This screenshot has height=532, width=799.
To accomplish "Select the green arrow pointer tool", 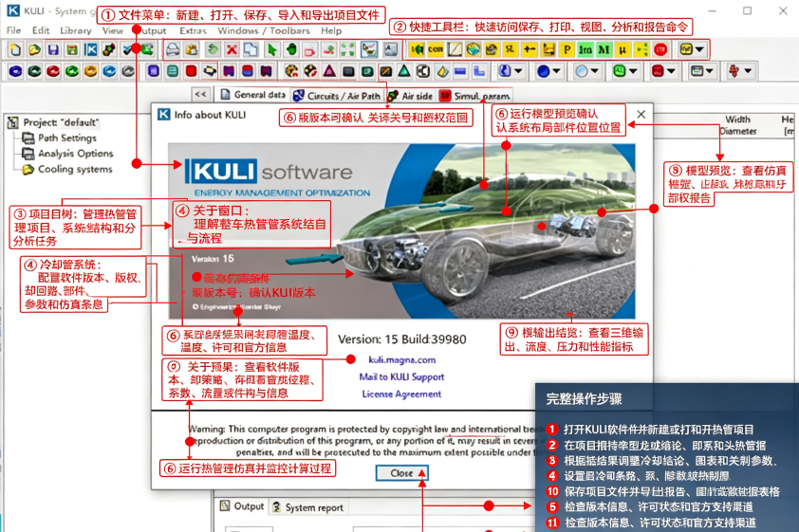I will click(x=271, y=49).
